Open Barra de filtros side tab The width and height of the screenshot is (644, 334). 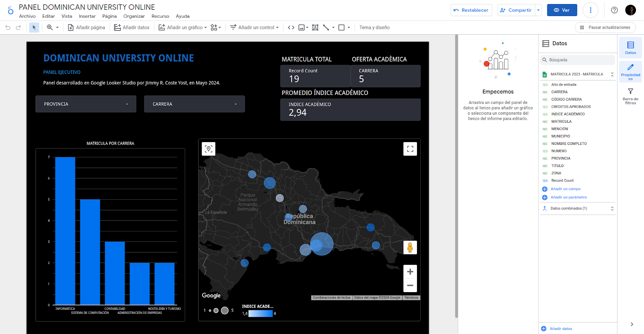[x=630, y=96]
